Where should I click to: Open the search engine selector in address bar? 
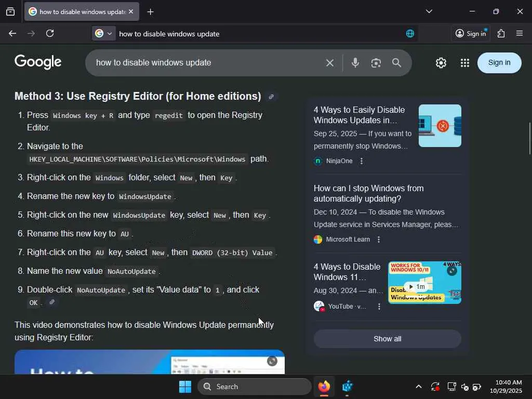coord(103,34)
